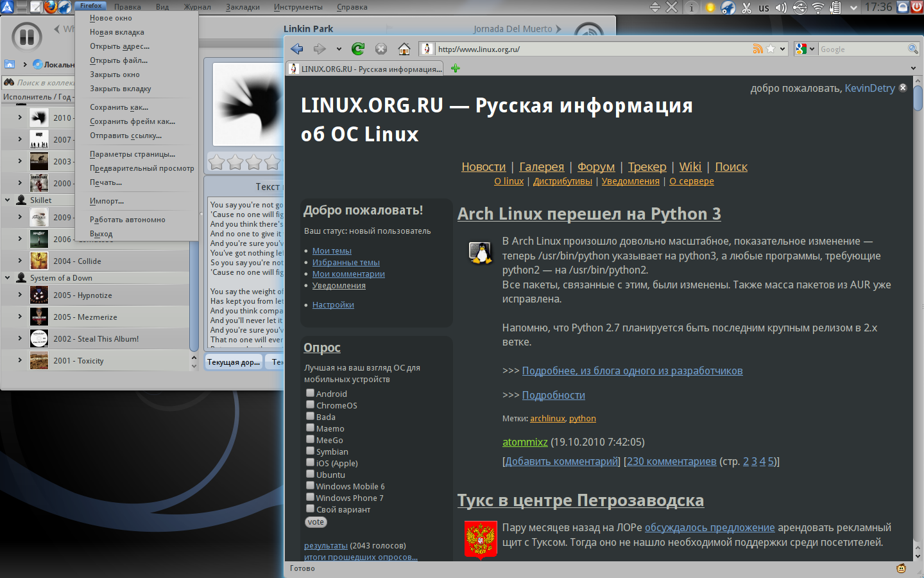Check the MeeGo poll option
924x578 pixels.
[x=310, y=439]
